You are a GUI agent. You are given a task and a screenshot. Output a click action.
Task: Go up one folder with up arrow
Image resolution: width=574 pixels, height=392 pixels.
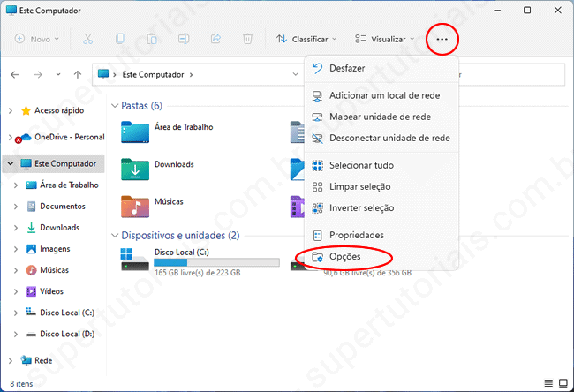tap(78, 75)
